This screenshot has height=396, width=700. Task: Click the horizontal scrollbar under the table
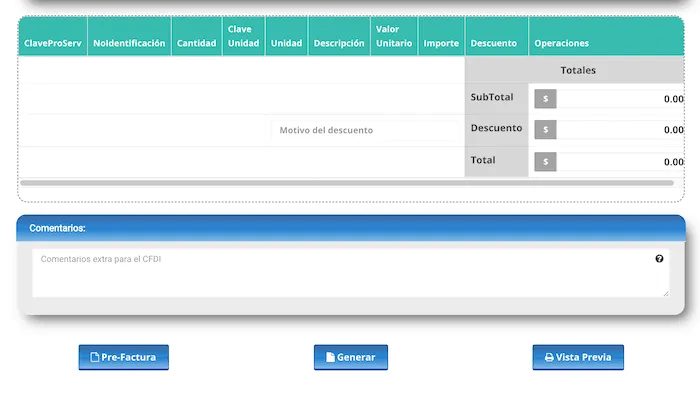coord(347,183)
